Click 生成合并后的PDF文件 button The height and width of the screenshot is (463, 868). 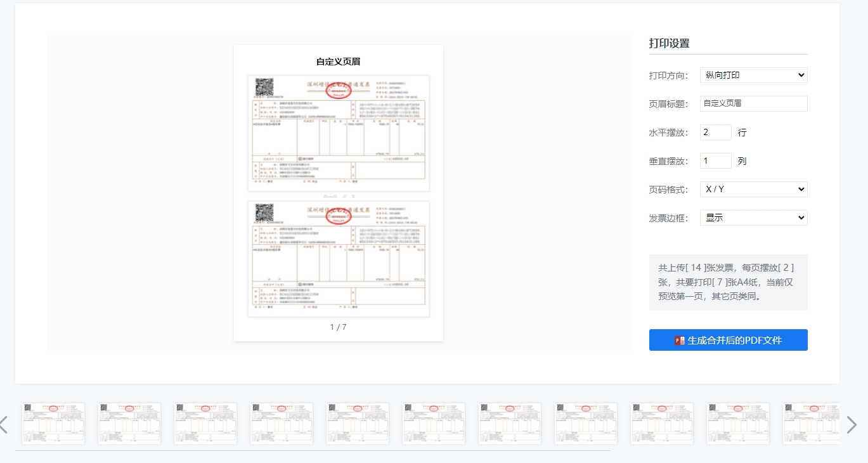[x=728, y=340]
